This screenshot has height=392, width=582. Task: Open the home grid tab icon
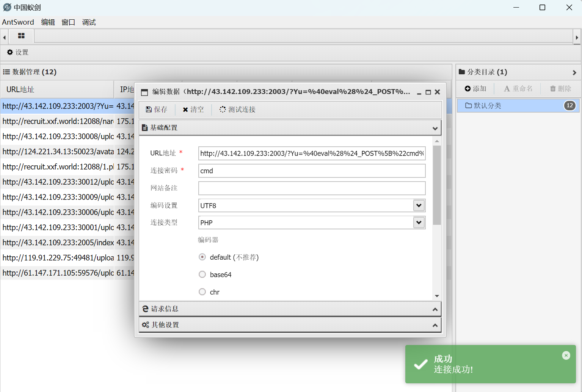click(x=21, y=36)
